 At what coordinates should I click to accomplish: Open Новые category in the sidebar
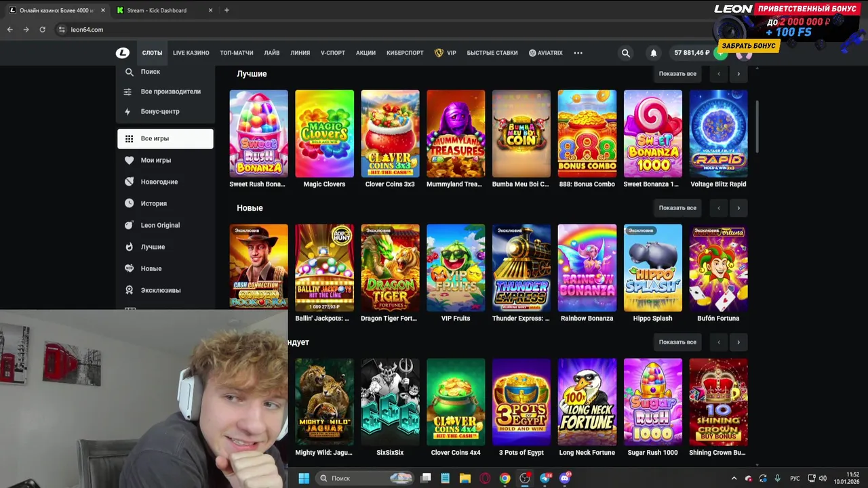click(165, 268)
